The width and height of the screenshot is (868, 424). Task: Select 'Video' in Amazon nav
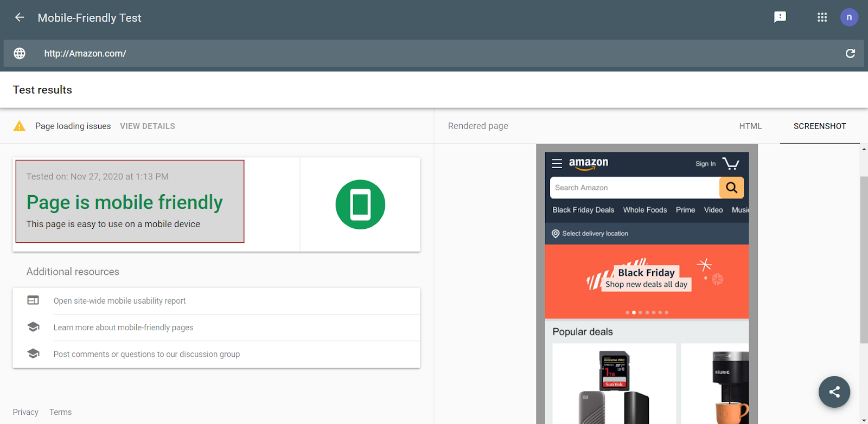coord(713,210)
